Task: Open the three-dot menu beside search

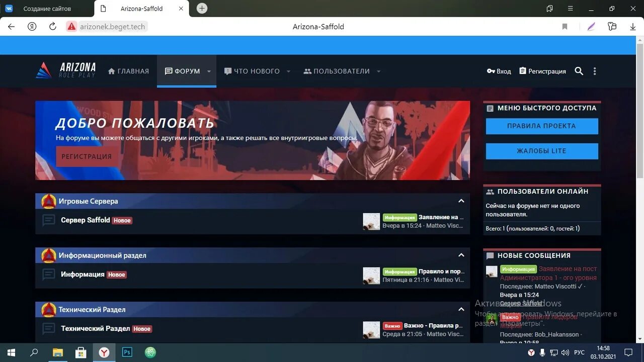Action: tap(594, 71)
